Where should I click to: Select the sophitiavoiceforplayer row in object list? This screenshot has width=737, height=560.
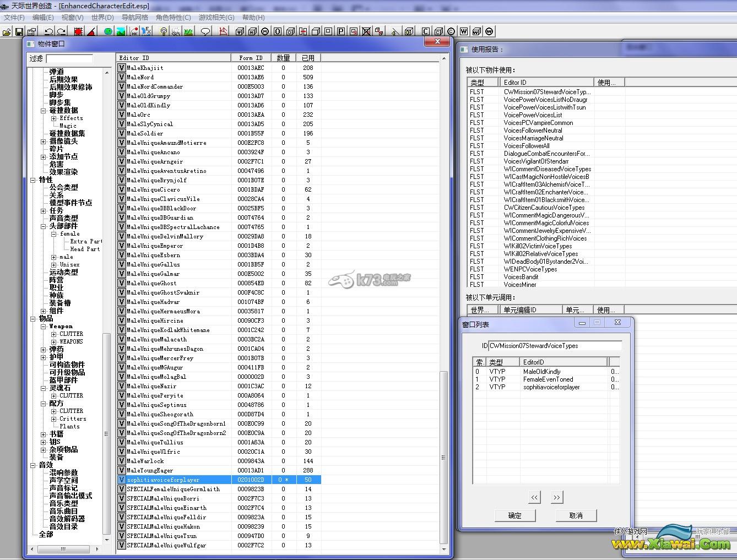pyautogui.click(x=219, y=480)
